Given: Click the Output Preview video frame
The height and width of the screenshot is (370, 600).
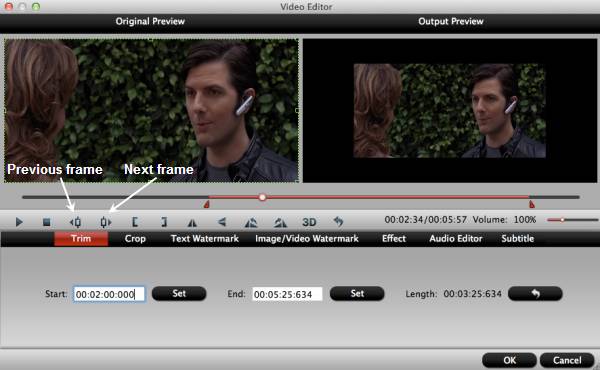Looking at the screenshot, I should (450, 111).
